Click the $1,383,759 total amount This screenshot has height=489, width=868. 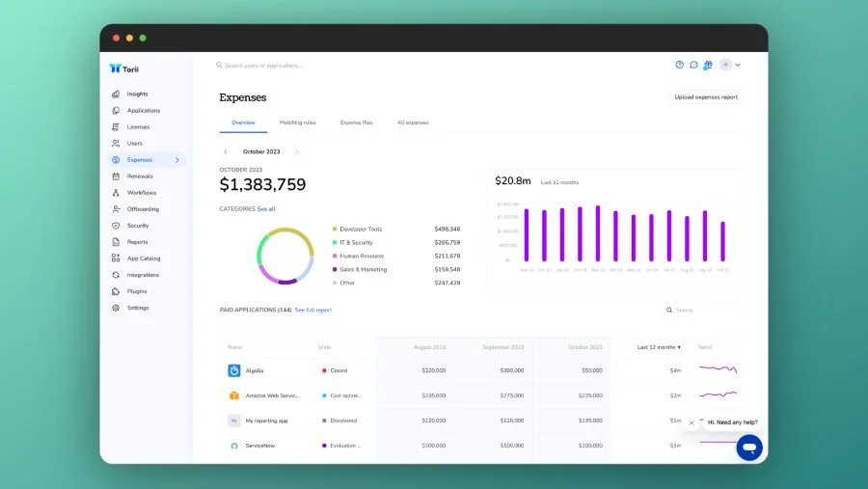click(262, 184)
